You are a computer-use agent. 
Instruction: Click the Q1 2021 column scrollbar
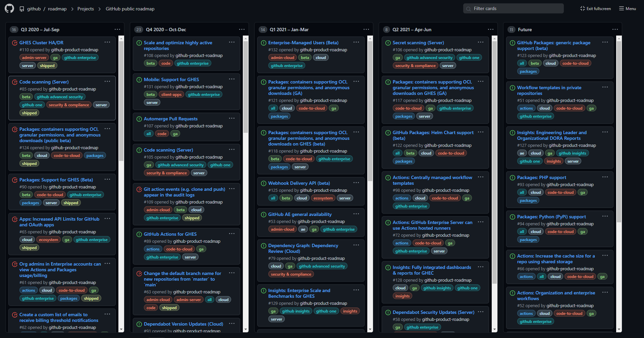point(370,111)
